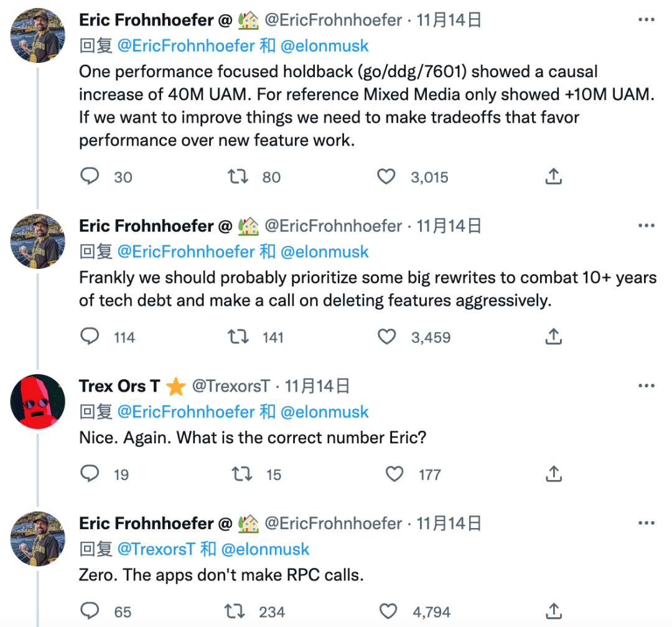This screenshot has width=672, height=627.
Task: Like the tweet about deleting features aggressively
Action: tap(386, 337)
